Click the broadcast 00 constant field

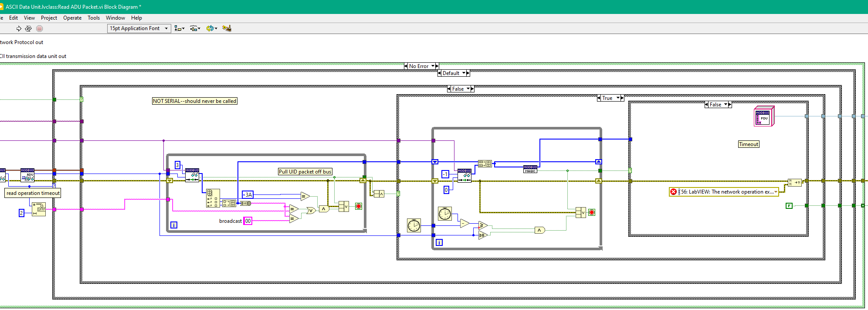coord(248,221)
